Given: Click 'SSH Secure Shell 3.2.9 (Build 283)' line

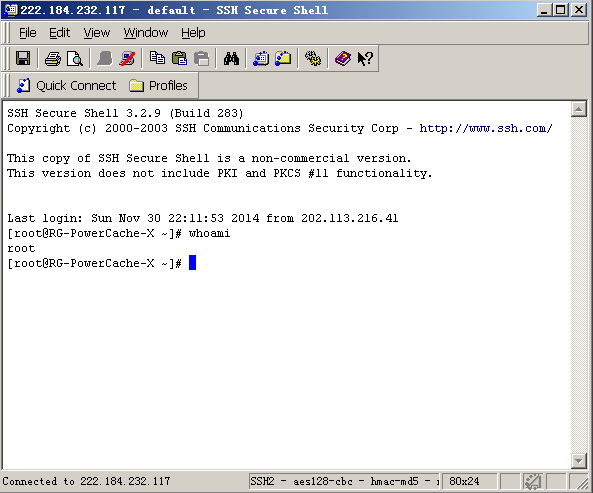Looking at the screenshot, I should click(x=125, y=113).
